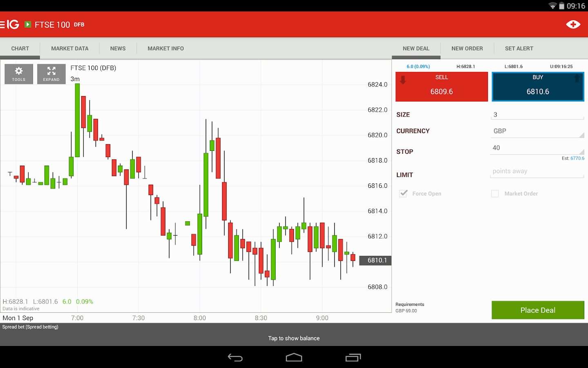The width and height of the screenshot is (588, 368).
Task: Click the 6818.0 price axis label
Action: pyautogui.click(x=378, y=160)
